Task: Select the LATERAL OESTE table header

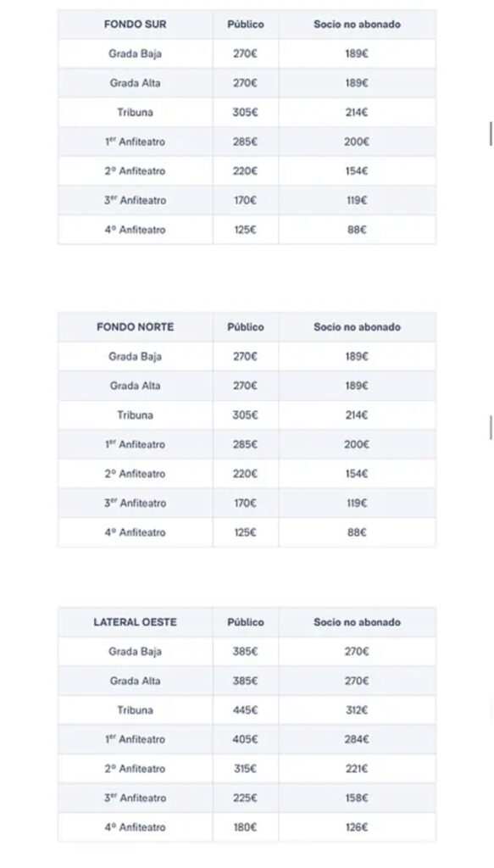Action: click(x=135, y=622)
